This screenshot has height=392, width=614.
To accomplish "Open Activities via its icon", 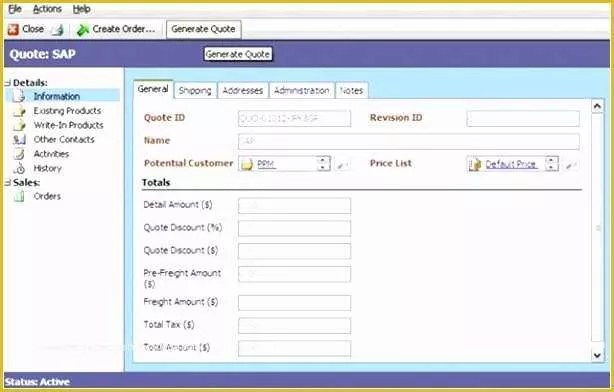I will pyautogui.click(x=19, y=154).
